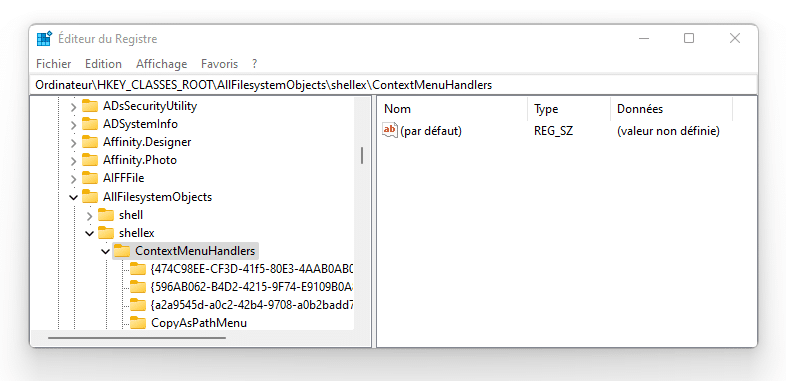The width and height of the screenshot is (786, 381).
Task: Click the Registry Editor app icon in title bar
Action: (45, 39)
